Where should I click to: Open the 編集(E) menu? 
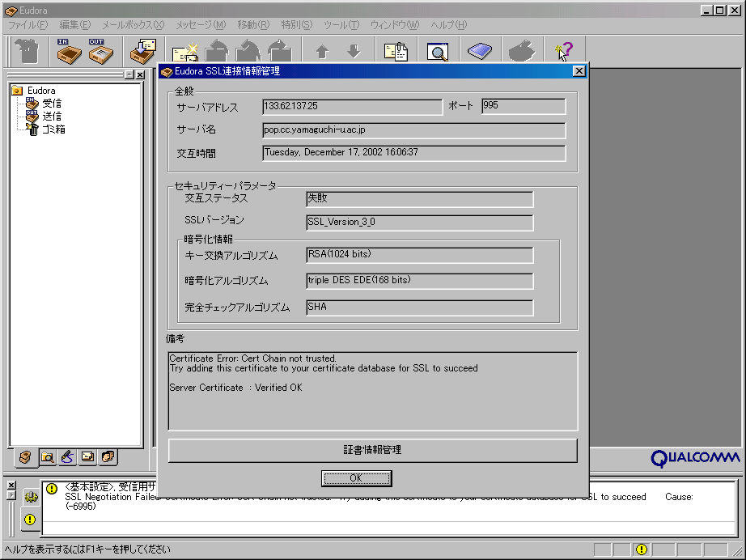(x=74, y=25)
